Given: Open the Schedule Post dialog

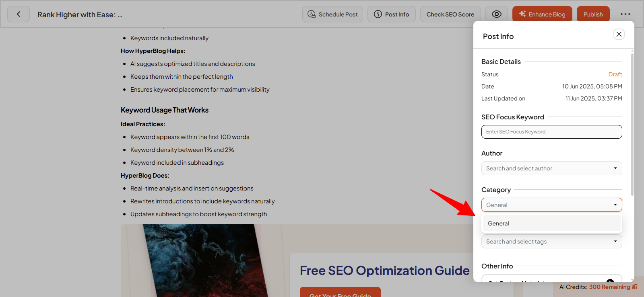Looking at the screenshot, I should [332, 14].
